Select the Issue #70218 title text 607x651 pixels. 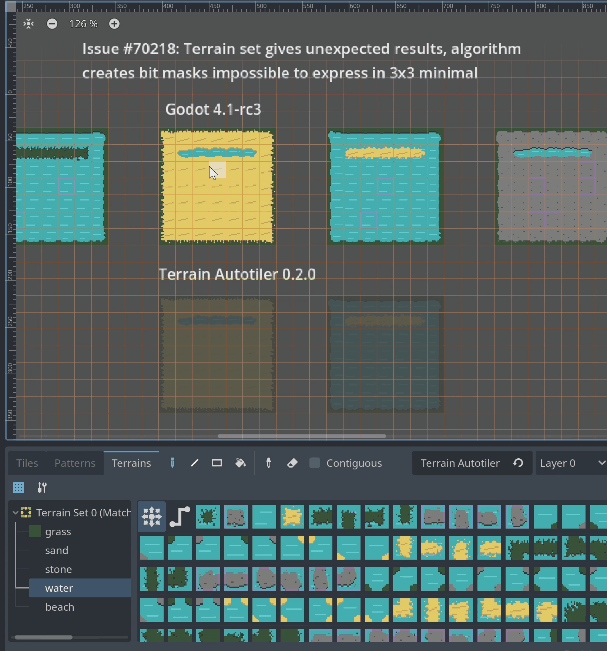point(301,61)
